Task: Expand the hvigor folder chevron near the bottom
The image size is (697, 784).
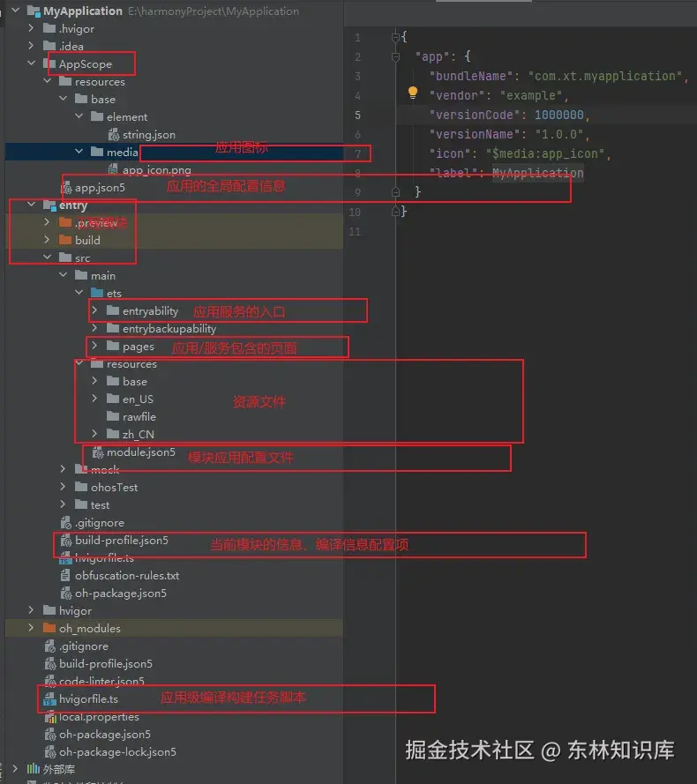Action: point(31,610)
